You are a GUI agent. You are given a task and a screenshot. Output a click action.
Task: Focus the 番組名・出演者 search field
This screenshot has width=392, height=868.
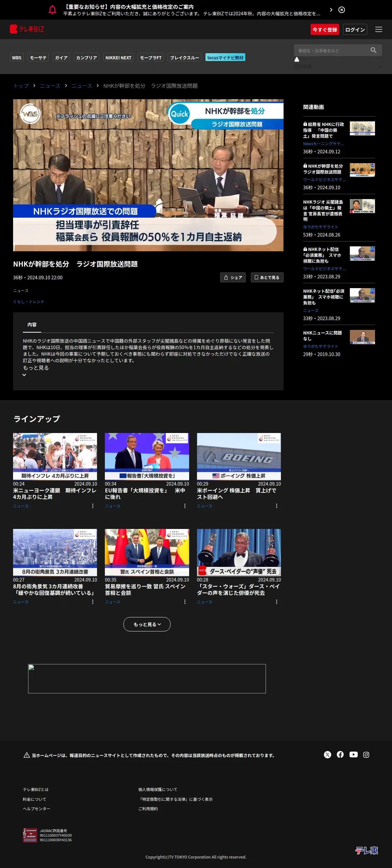pos(332,51)
